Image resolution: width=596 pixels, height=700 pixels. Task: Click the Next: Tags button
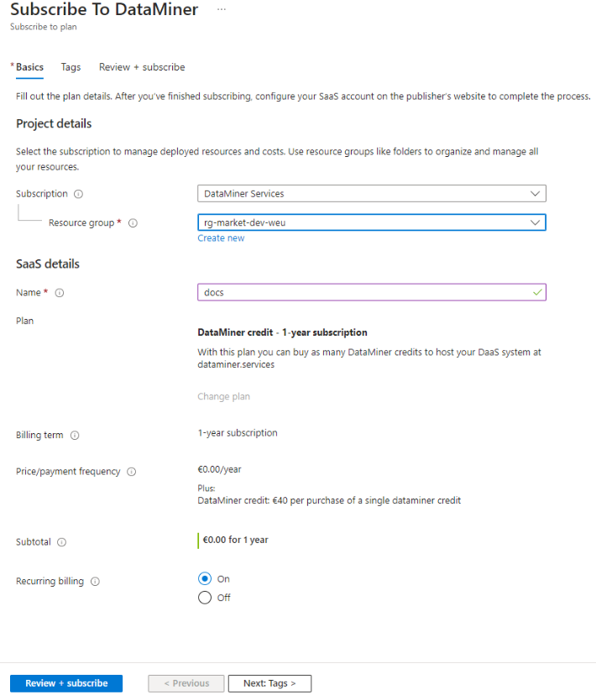(269, 683)
